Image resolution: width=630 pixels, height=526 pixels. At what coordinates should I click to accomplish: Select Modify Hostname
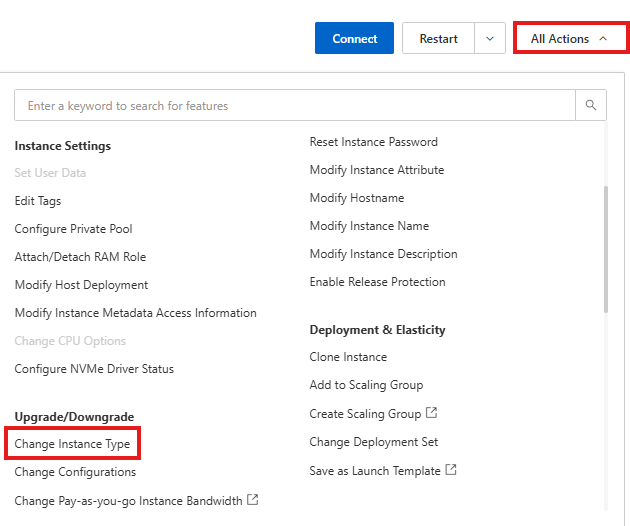tap(357, 198)
